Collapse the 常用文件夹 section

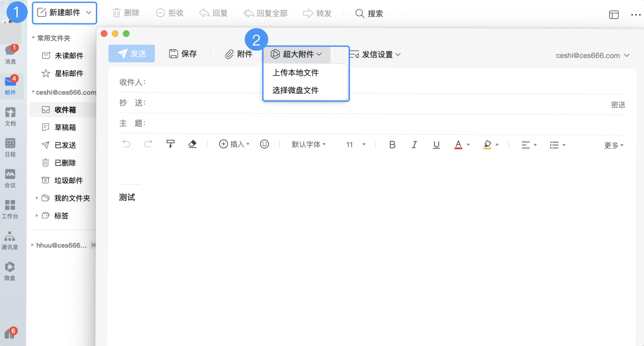tap(33, 38)
